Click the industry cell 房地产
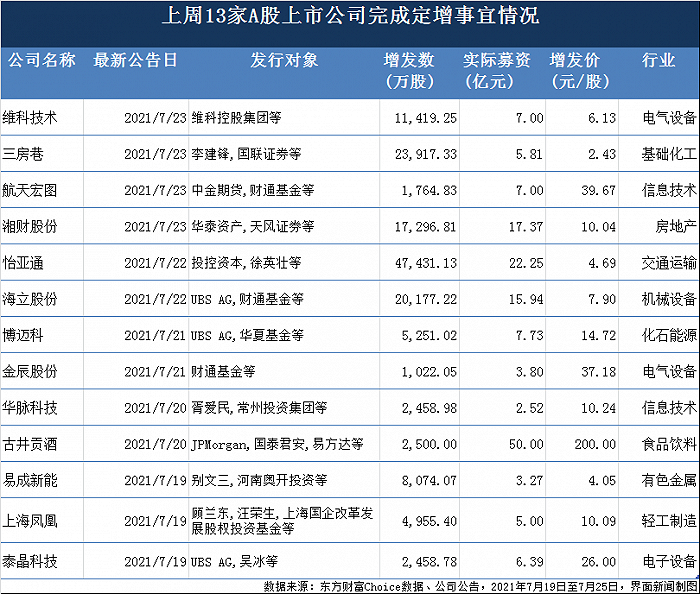The image size is (700, 594). tap(676, 227)
